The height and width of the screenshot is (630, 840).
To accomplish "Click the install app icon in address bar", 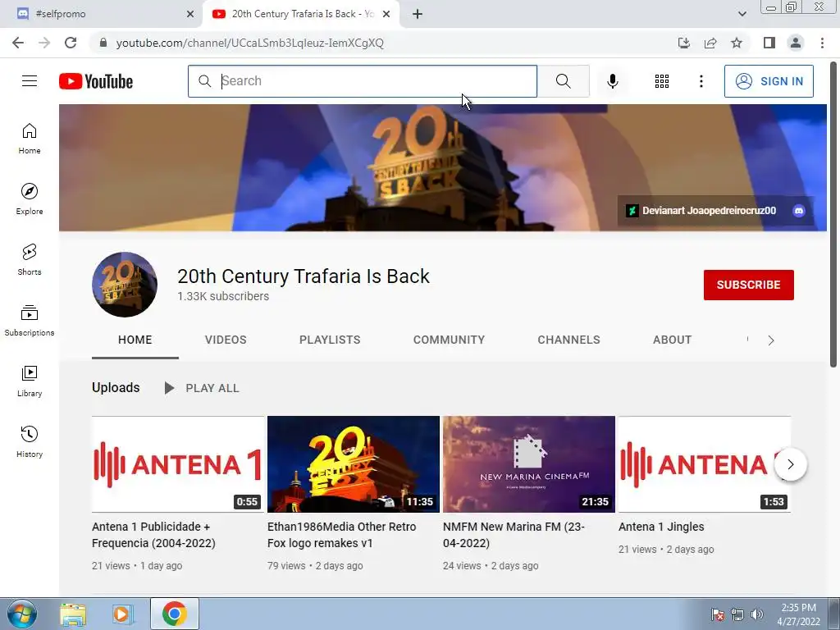I will pos(684,43).
